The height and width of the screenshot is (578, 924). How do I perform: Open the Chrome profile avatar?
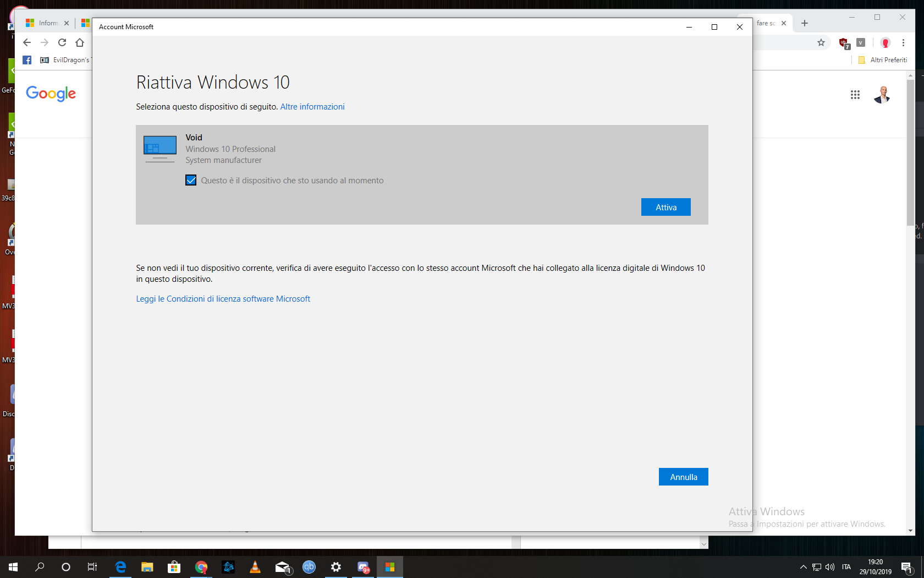pos(886,42)
